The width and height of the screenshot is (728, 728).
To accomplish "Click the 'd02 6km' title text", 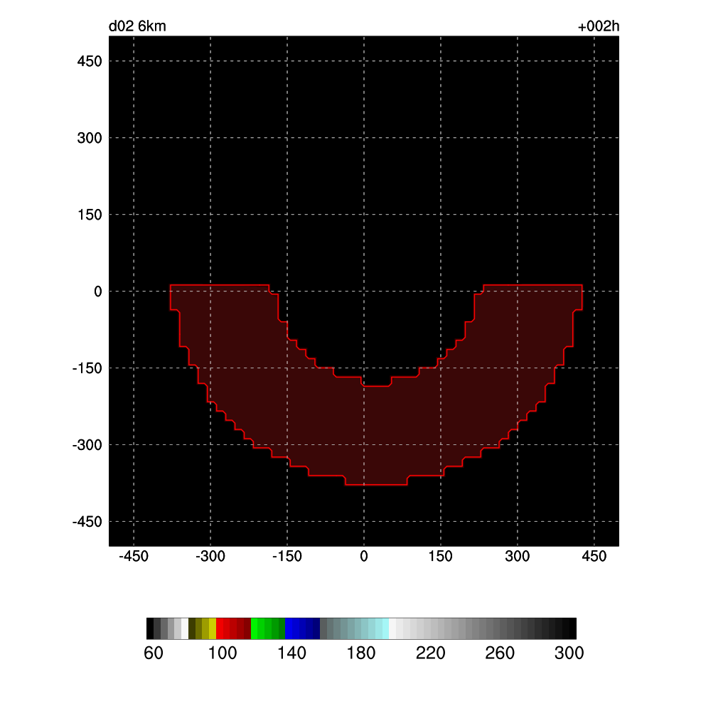I will [137, 27].
